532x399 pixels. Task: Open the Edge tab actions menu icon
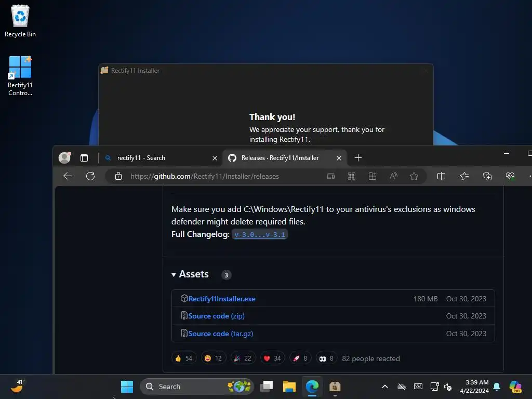pos(84,158)
